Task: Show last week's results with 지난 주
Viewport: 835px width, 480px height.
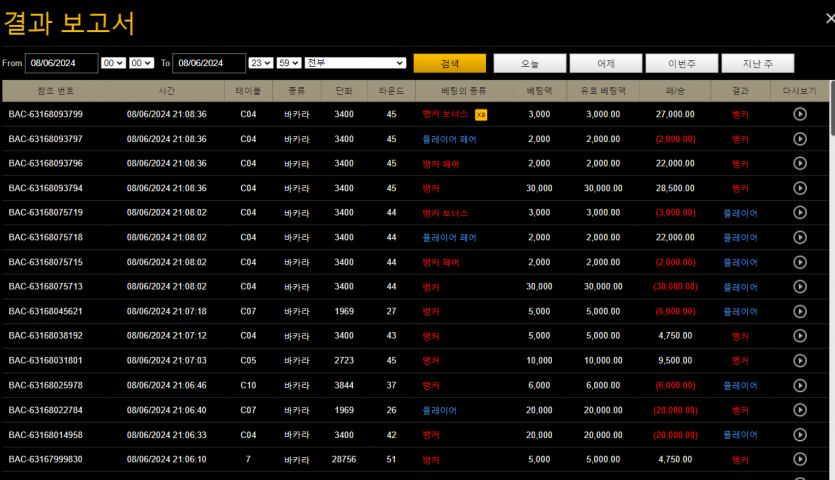Action: click(x=758, y=63)
